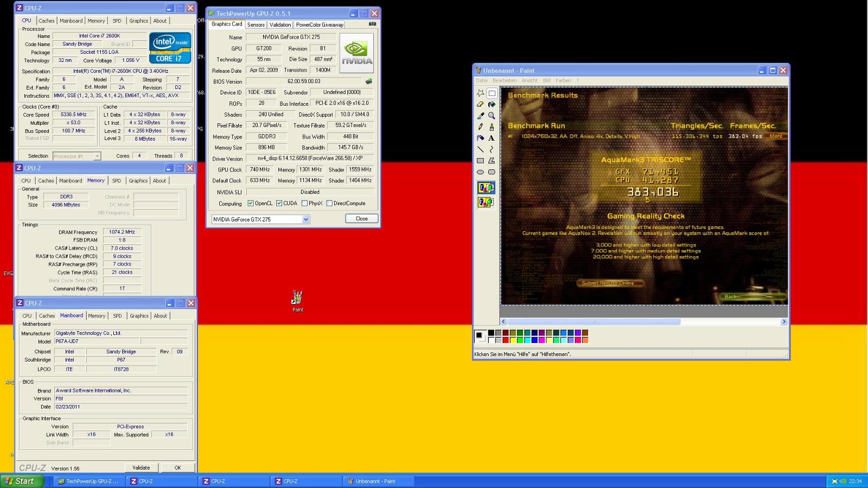Open the Paint shortcut on the desktop
This screenshot has height=488, width=868.
pyautogui.click(x=297, y=301)
